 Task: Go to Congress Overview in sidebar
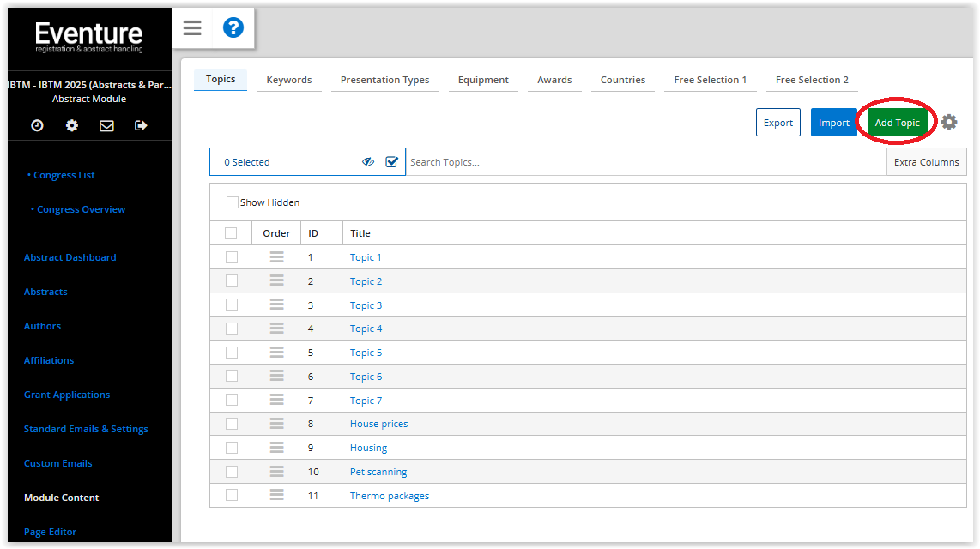81,209
